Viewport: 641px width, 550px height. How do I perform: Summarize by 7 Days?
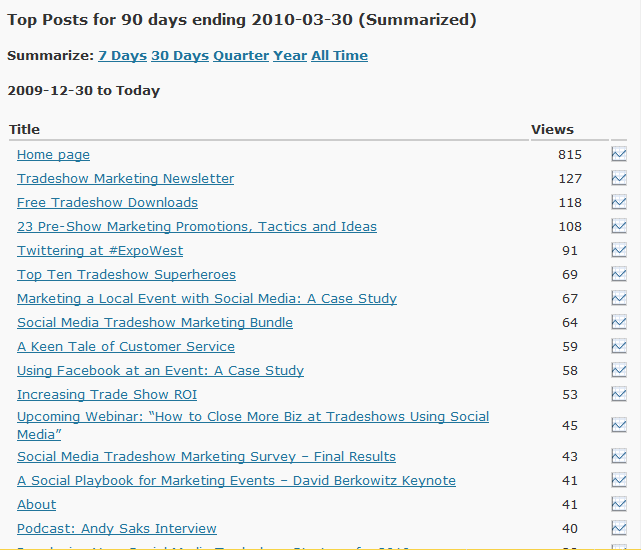point(123,55)
